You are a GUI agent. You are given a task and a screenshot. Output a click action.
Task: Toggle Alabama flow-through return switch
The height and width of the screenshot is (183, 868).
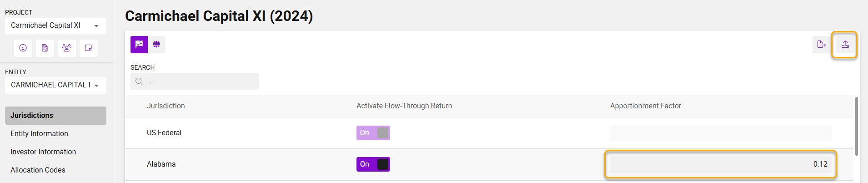click(x=373, y=164)
